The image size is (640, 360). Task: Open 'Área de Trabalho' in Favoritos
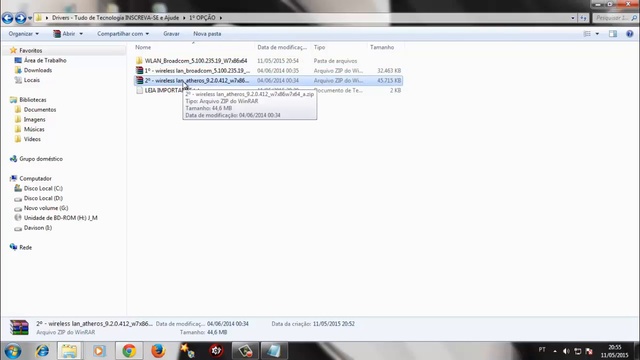point(45,60)
